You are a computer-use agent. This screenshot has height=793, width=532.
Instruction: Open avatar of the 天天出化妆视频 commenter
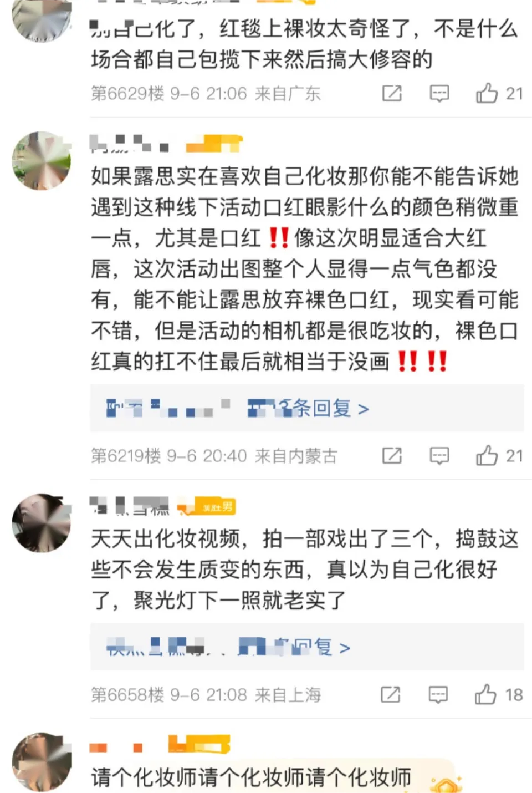[42, 523]
